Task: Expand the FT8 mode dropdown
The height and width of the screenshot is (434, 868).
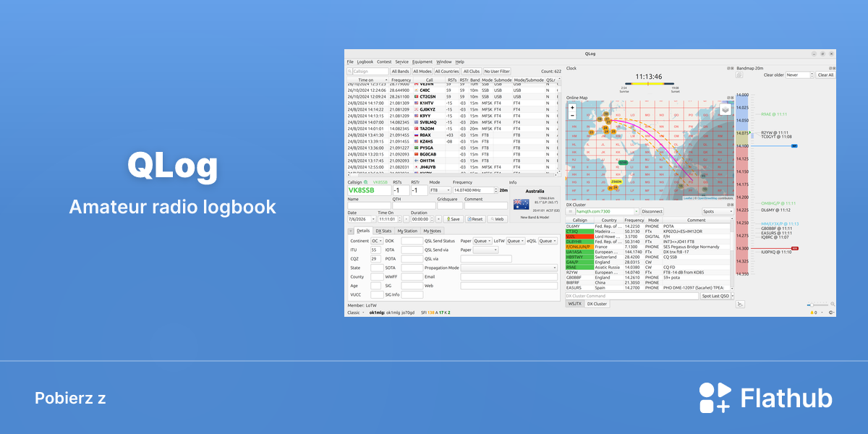Action: [x=441, y=190]
